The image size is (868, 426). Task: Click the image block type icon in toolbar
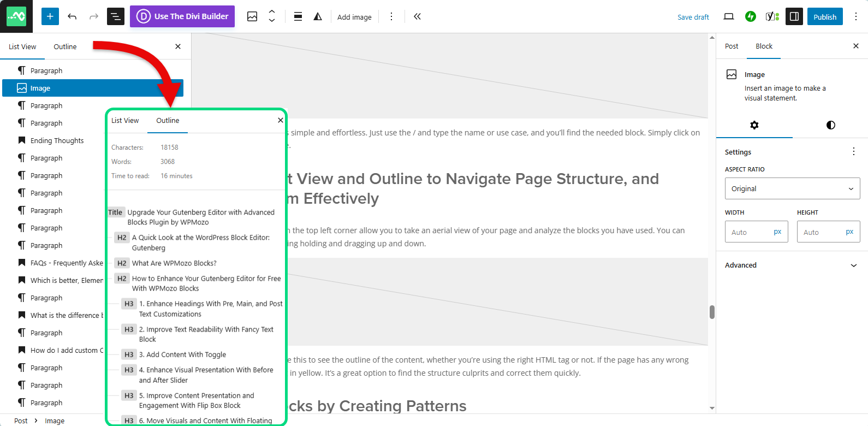[x=252, y=16]
